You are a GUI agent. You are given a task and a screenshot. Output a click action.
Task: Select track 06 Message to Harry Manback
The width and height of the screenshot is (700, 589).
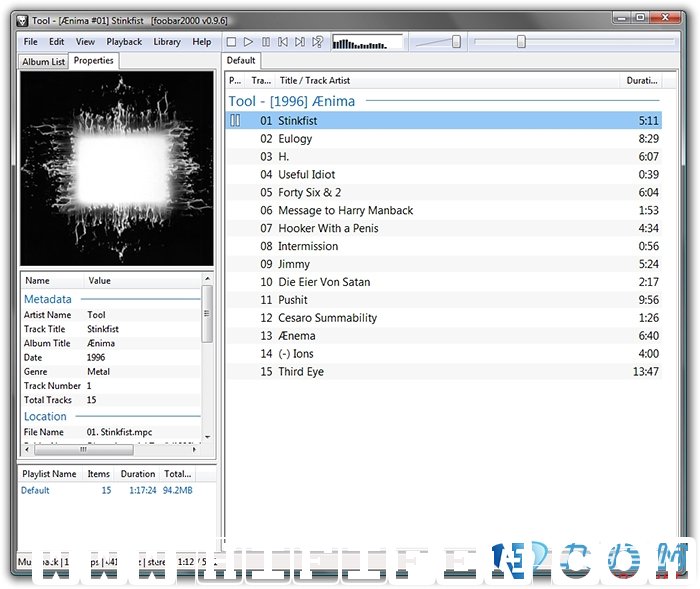pyautogui.click(x=444, y=210)
